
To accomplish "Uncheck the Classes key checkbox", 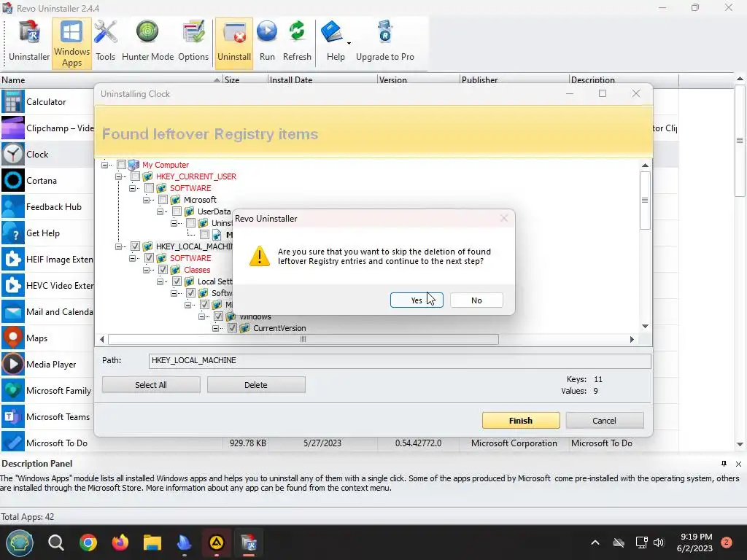I will [163, 270].
